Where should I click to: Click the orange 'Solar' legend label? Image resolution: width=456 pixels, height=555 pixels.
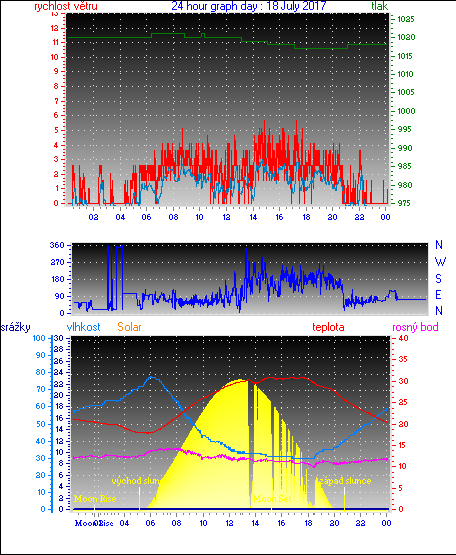(129, 327)
